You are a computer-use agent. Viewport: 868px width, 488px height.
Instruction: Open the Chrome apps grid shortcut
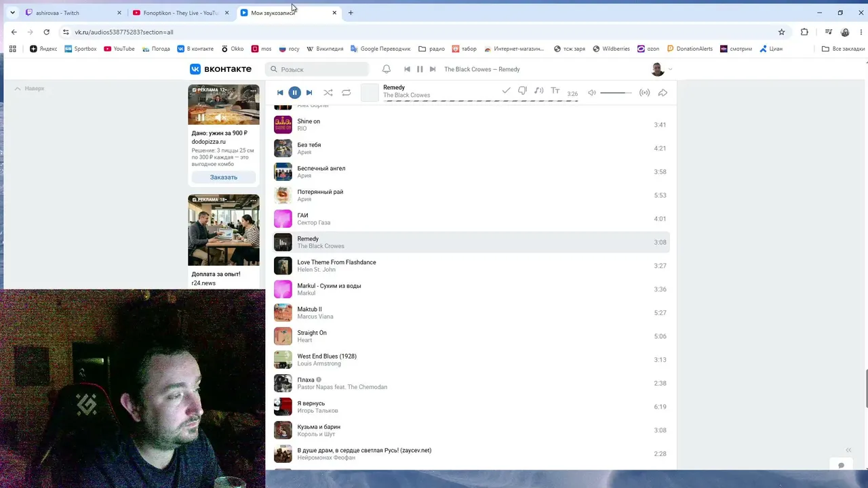(x=12, y=49)
